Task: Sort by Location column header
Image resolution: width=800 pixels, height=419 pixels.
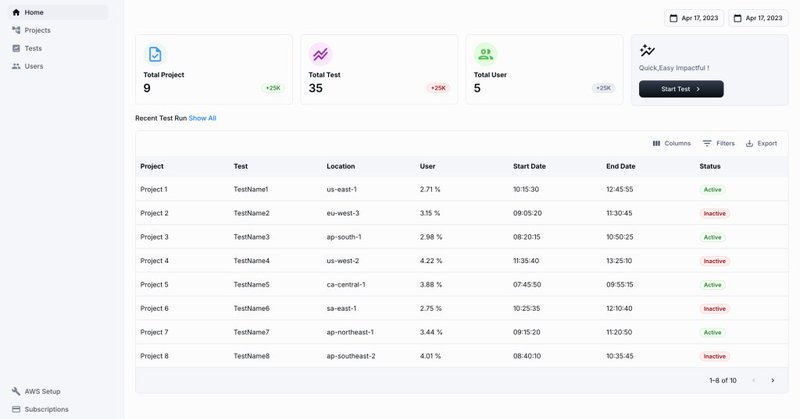Action: (341, 166)
